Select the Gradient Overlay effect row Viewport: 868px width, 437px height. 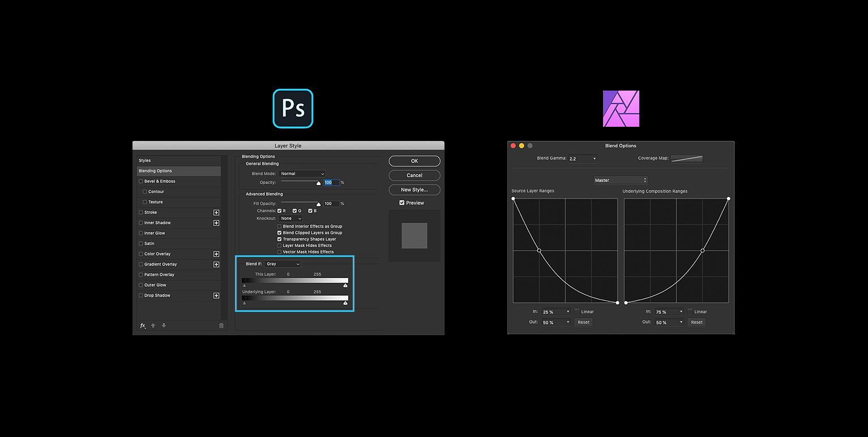[x=179, y=264]
